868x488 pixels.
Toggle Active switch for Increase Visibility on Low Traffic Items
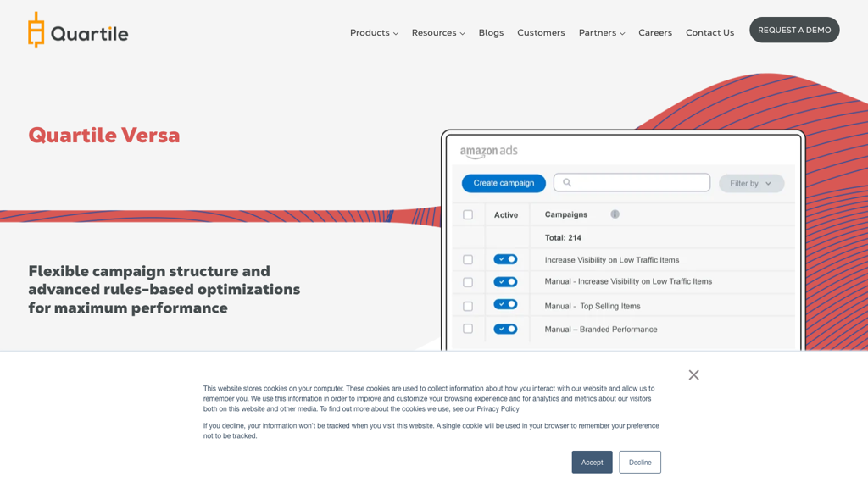coord(505,259)
